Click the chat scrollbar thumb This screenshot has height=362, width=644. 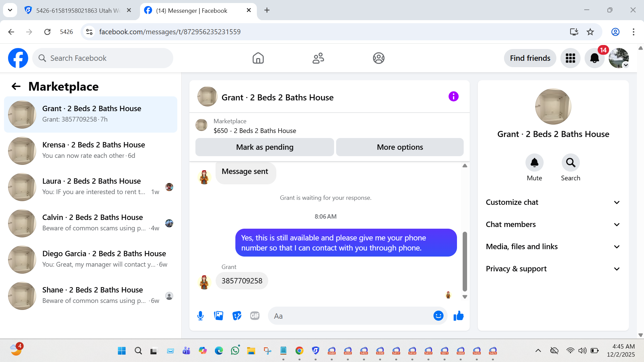(465, 261)
